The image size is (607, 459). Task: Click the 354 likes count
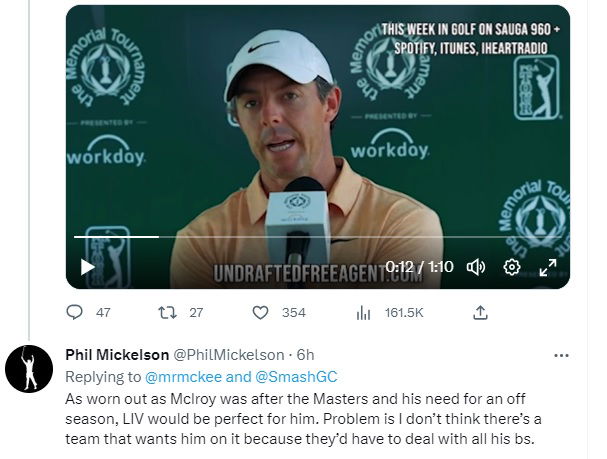coord(293,313)
